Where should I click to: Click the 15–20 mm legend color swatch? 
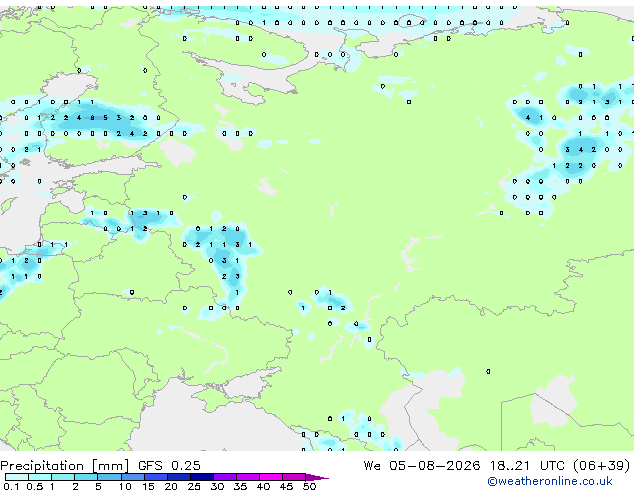(x=156, y=477)
